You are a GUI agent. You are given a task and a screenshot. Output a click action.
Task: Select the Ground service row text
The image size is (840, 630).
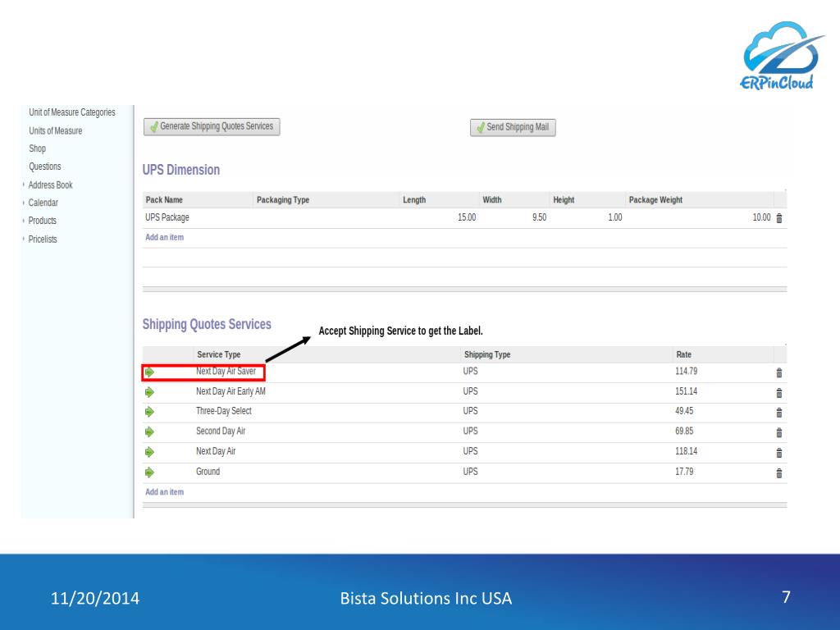[x=208, y=472]
